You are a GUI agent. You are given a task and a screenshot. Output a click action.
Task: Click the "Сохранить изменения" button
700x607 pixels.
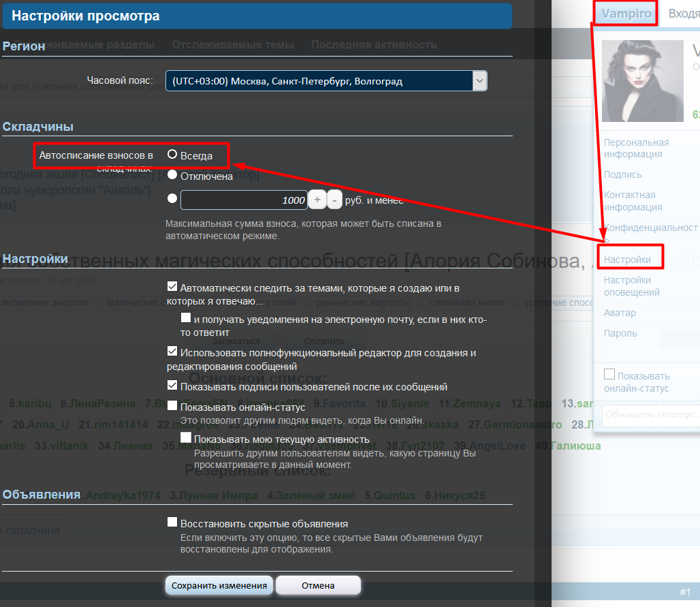[219, 585]
